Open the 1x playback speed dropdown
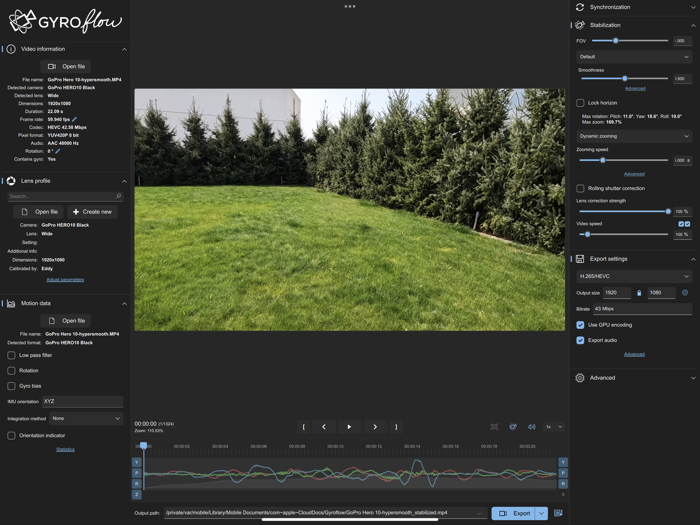Screen dimensions: 700x525 554,427
